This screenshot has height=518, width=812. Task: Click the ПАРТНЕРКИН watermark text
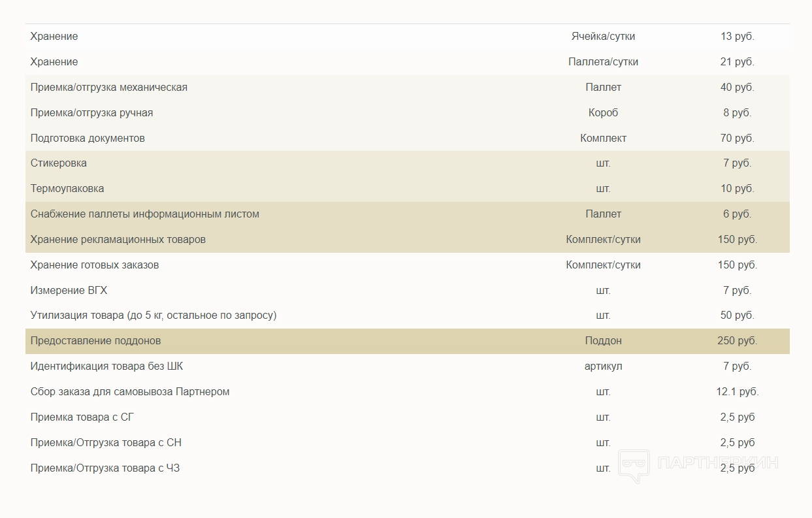pyautogui.click(x=717, y=463)
